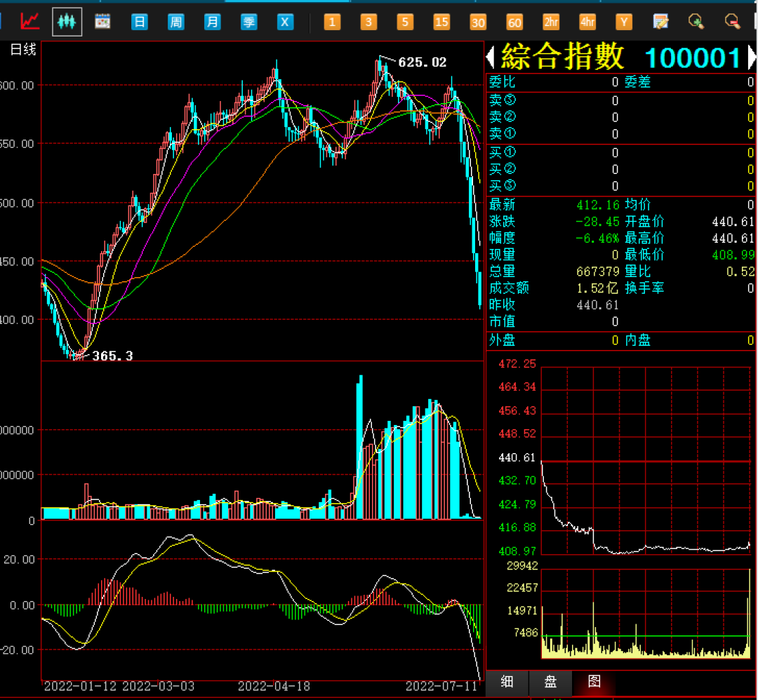
Task: Click the 472.25 intraday axis label
Action: click(517, 364)
